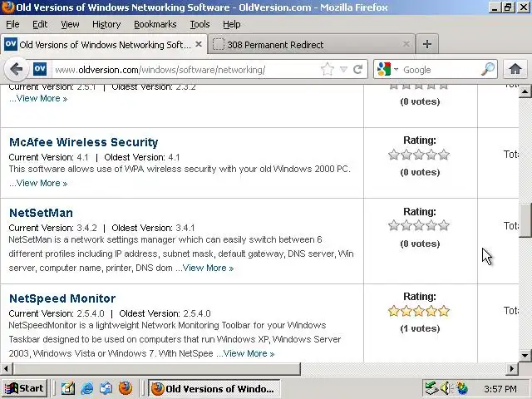532x399 pixels.
Task: Open the Edit menu
Action: [40, 24]
